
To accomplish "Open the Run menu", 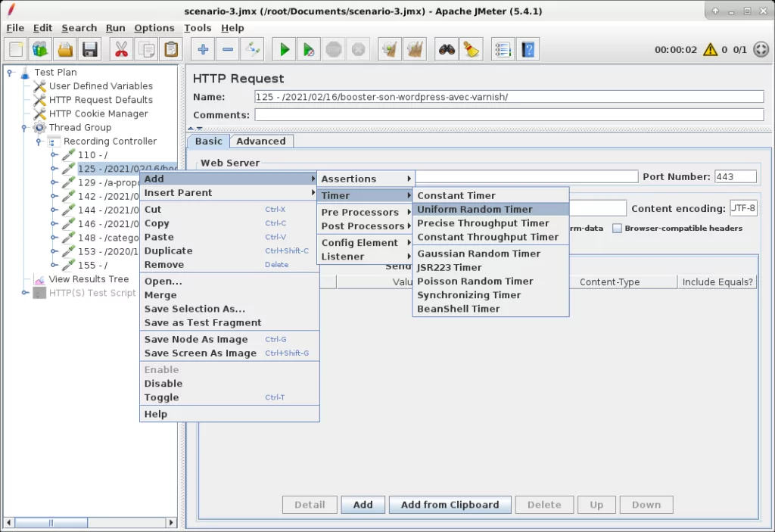I will 115,28.
